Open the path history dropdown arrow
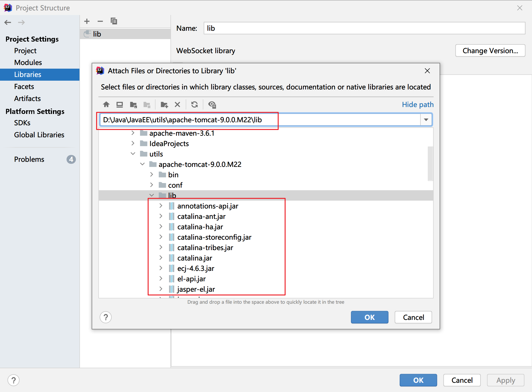 point(426,119)
